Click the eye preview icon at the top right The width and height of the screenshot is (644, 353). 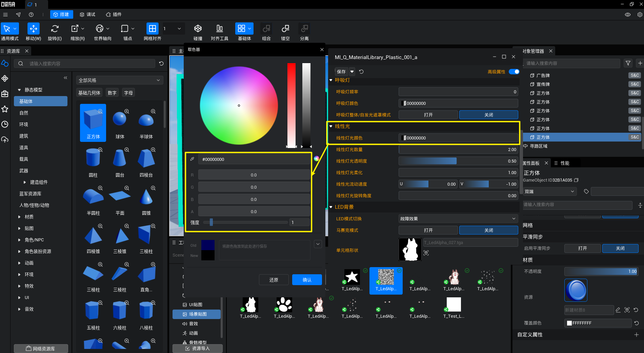click(628, 15)
